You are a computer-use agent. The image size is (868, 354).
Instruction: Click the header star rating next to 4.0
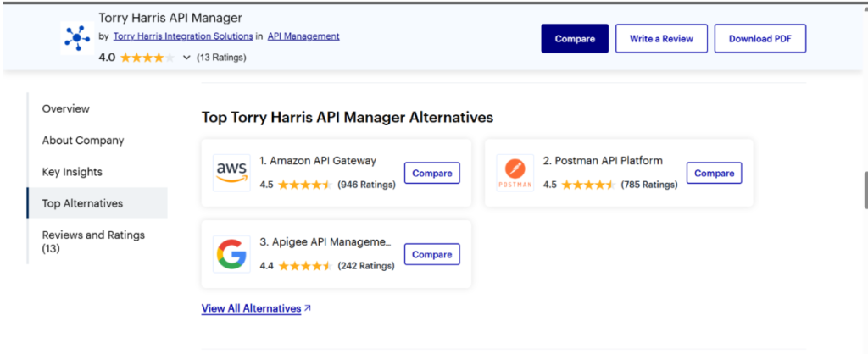tap(147, 58)
